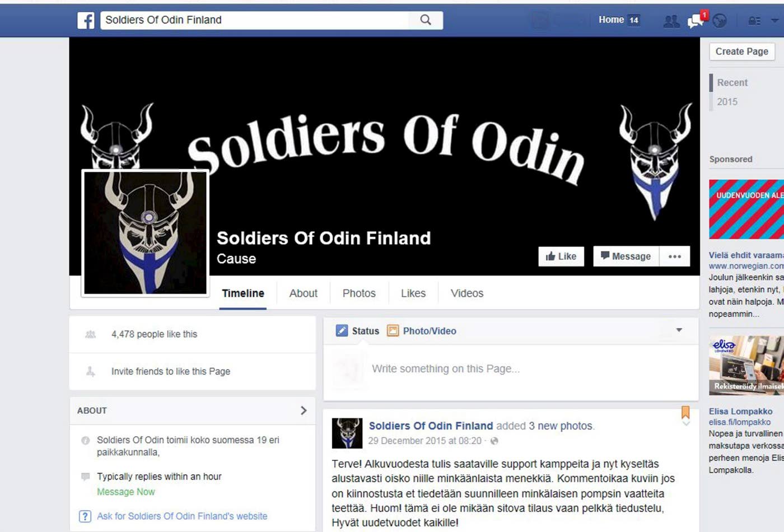Click the Message button
Screen dimensions: 784x532
pyautogui.click(x=626, y=256)
